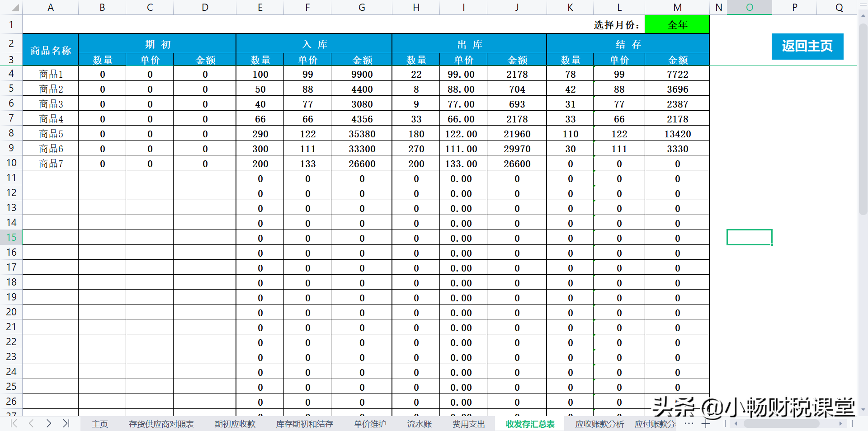Click the cell showing 4356
This screenshot has width=868, height=431.
[x=362, y=118]
